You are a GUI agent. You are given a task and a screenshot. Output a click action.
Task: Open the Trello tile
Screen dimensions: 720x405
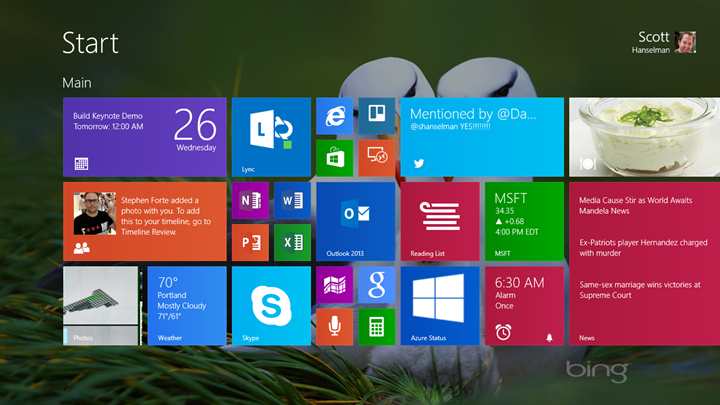pyautogui.click(x=377, y=116)
